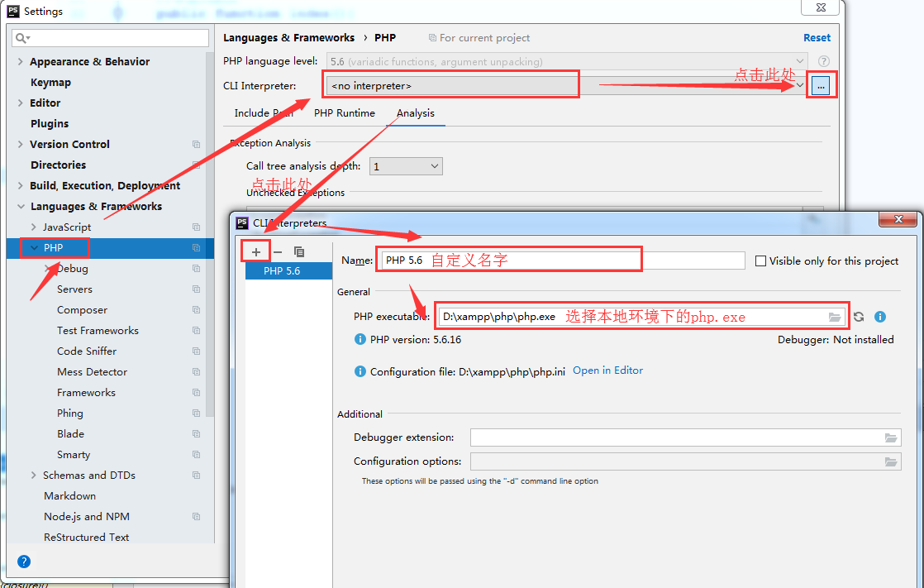The width and height of the screenshot is (924, 588).
Task: Focus the settings search box
Action: click(110, 38)
